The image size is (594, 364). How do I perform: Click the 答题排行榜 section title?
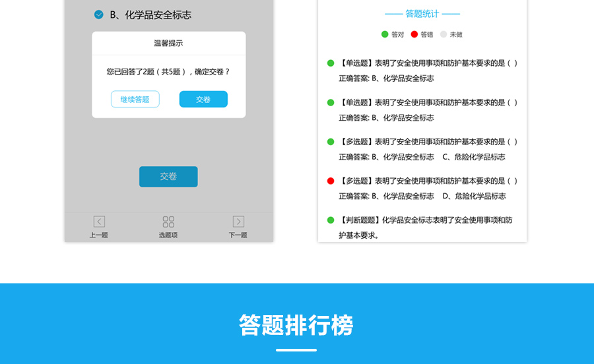click(296, 325)
